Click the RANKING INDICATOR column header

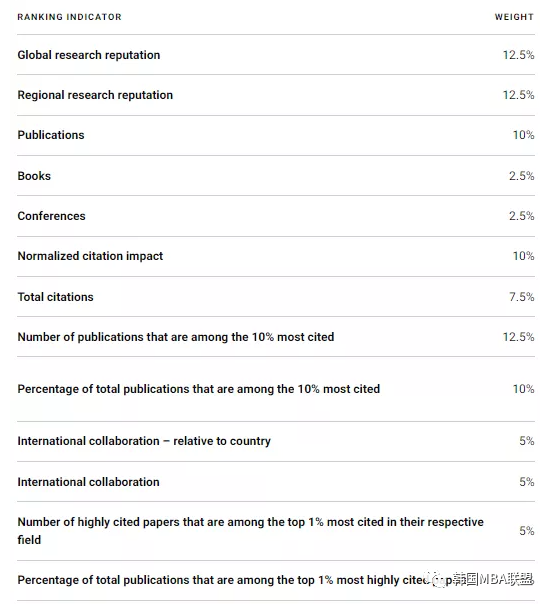[69, 17]
